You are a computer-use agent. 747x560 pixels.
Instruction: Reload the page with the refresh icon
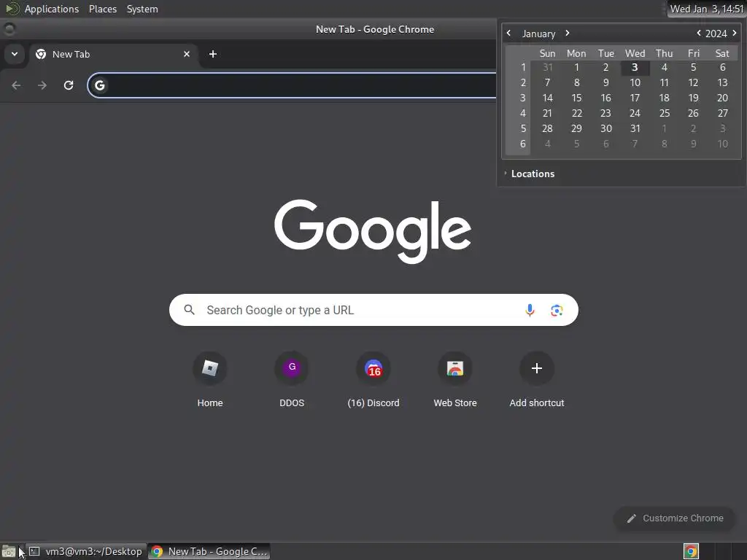69,85
